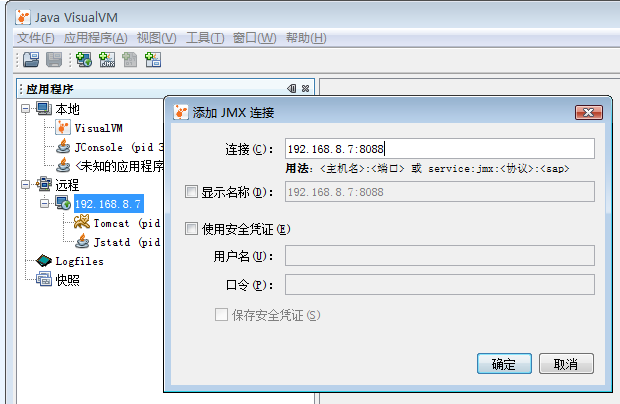
Task: Click the Java VisualVM title bar icon
Action: [x=23, y=17]
